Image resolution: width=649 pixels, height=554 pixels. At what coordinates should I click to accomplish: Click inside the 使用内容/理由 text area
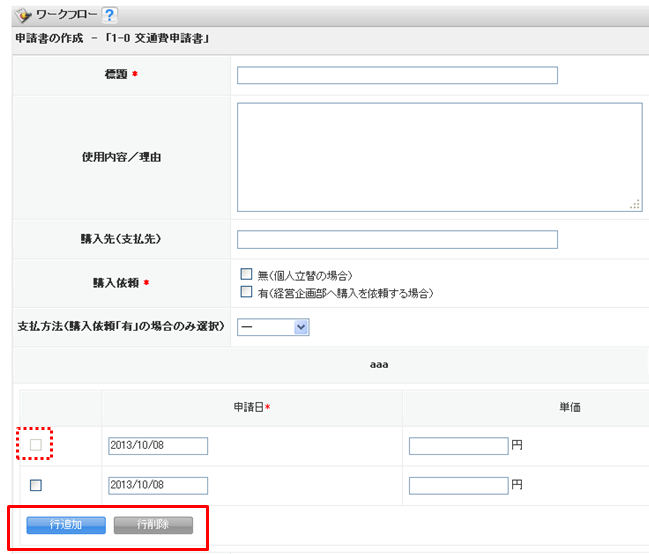tap(439, 156)
